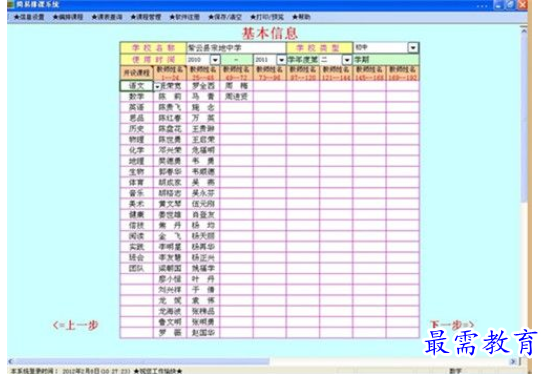Click the 教师姓名 97--120 column header
The width and height of the screenshot is (546, 374).
pos(303,73)
